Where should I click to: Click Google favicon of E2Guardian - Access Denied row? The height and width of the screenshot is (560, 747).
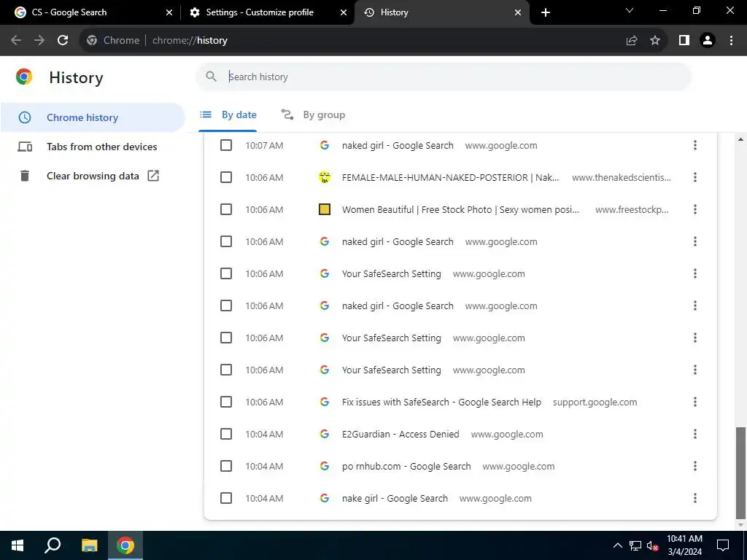coord(325,434)
